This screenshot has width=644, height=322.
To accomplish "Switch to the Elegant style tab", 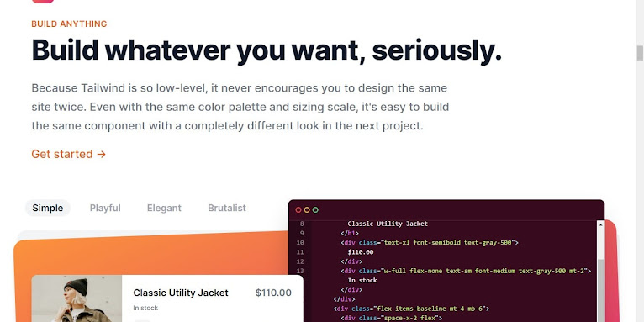I will (x=164, y=208).
